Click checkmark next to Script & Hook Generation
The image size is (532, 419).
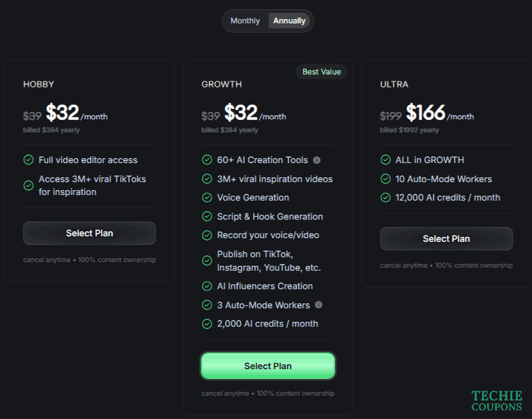coord(207,217)
